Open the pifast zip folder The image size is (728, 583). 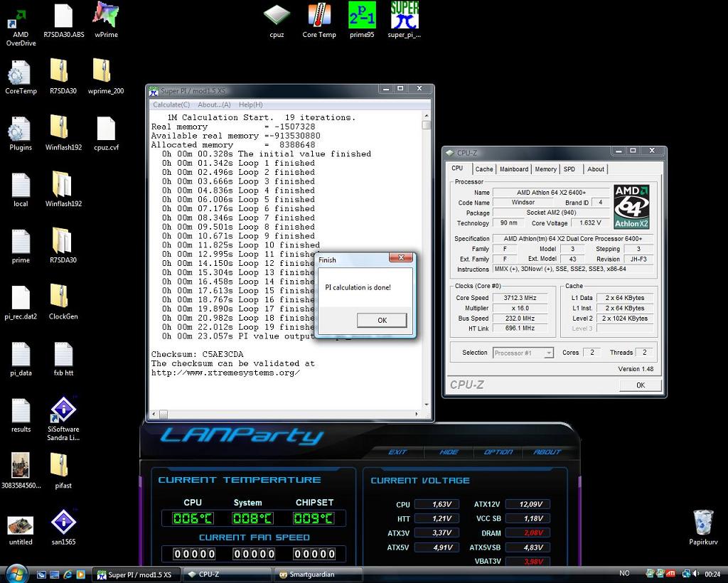click(x=63, y=472)
